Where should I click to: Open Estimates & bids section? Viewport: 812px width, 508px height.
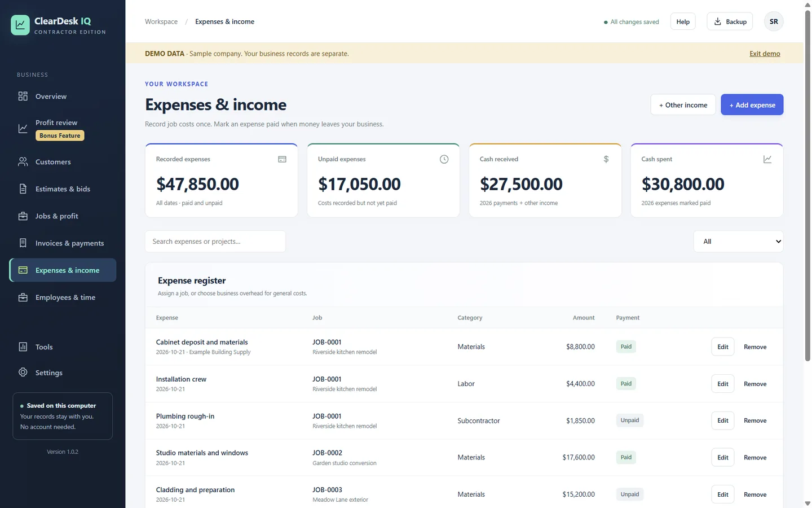(63, 189)
